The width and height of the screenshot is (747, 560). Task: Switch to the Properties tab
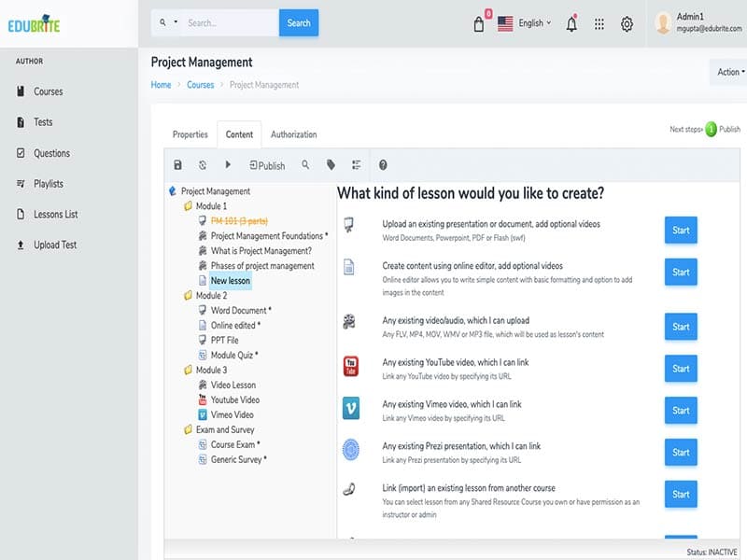pos(190,134)
